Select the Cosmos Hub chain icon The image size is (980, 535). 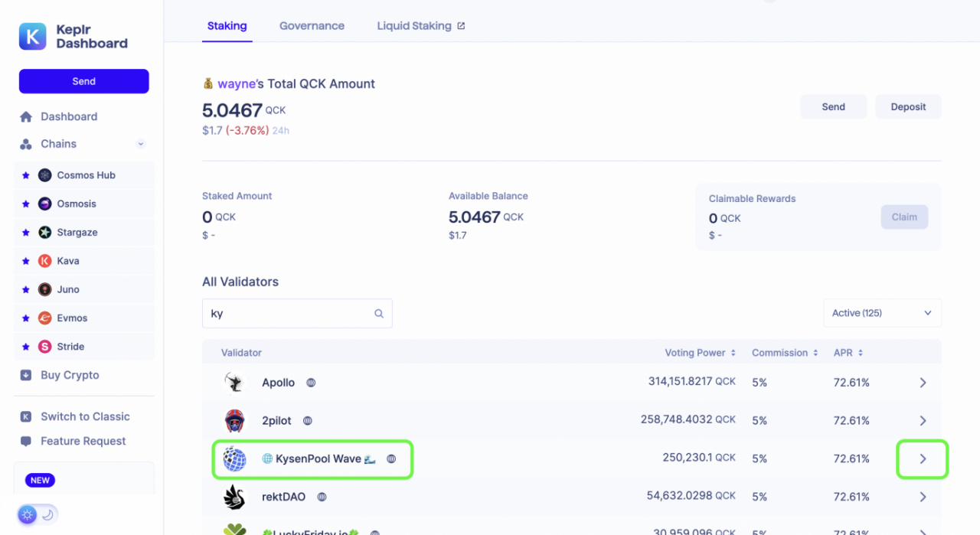[x=45, y=175]
